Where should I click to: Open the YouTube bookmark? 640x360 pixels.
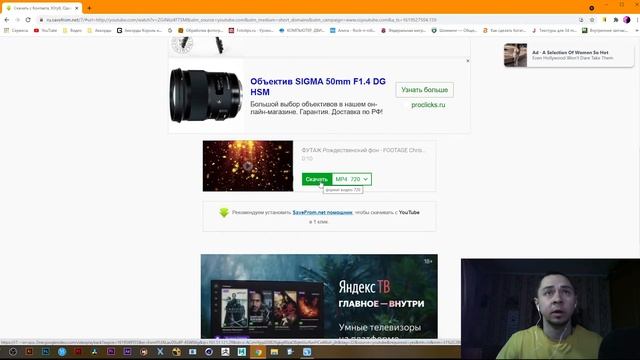(45, 30)
